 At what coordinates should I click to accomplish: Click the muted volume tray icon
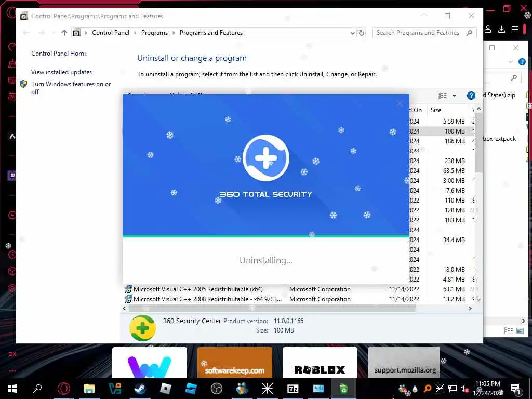point(464,389)
